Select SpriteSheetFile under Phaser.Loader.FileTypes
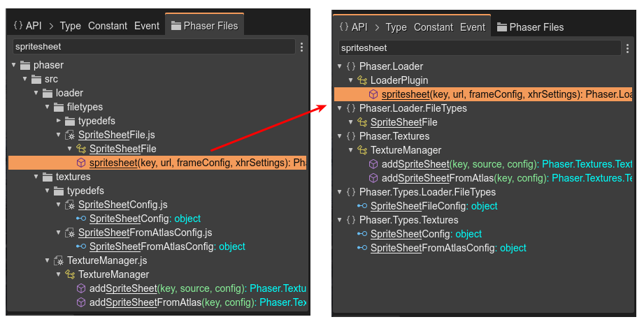Image resolution: width=644 pixels, height=324 pixels. coord(403,122)
